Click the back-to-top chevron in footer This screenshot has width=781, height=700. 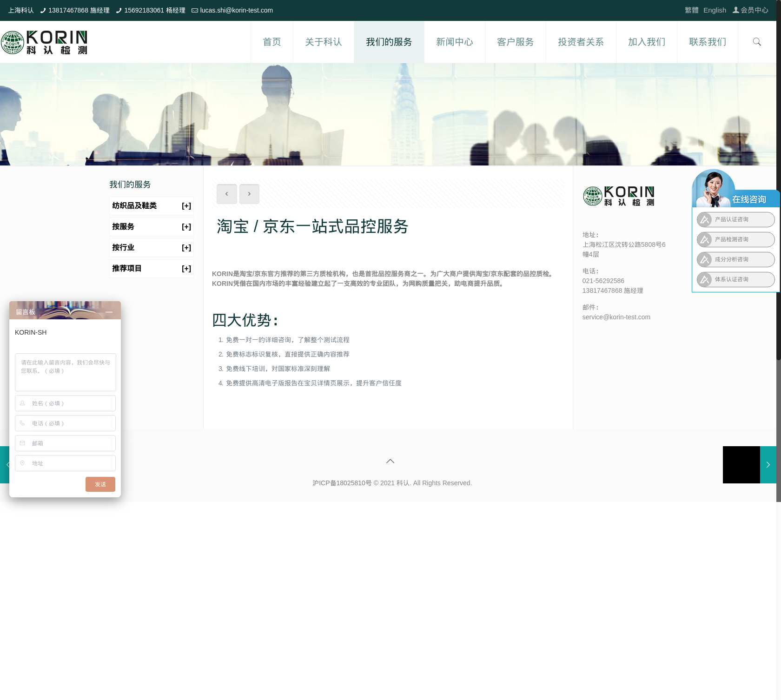pos(390,461)
